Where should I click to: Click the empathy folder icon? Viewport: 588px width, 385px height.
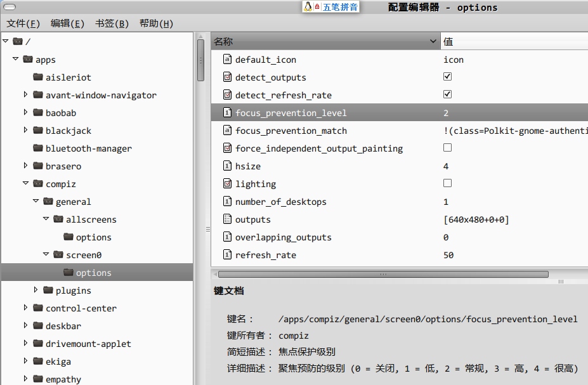[38, 379]
